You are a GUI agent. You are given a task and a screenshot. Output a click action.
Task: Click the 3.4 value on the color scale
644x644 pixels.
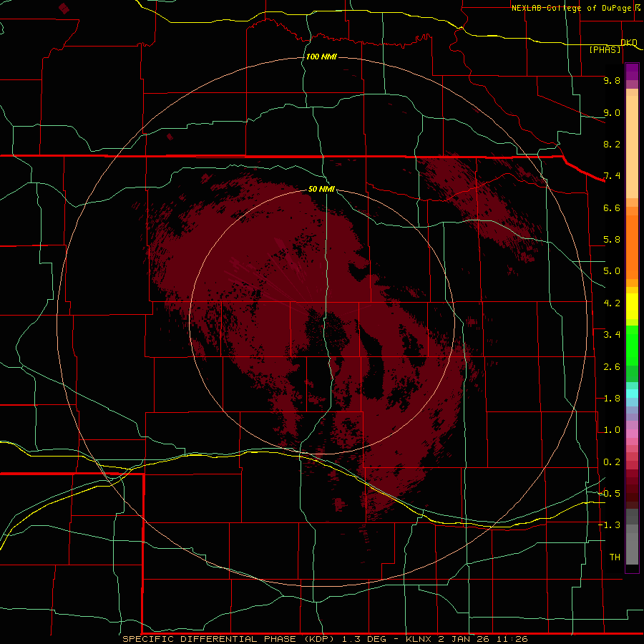coord(612,335)
